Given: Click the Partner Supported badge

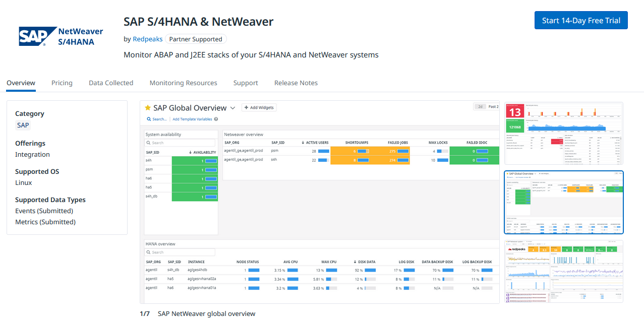Looking at the screenshot, I should [196, 39].
